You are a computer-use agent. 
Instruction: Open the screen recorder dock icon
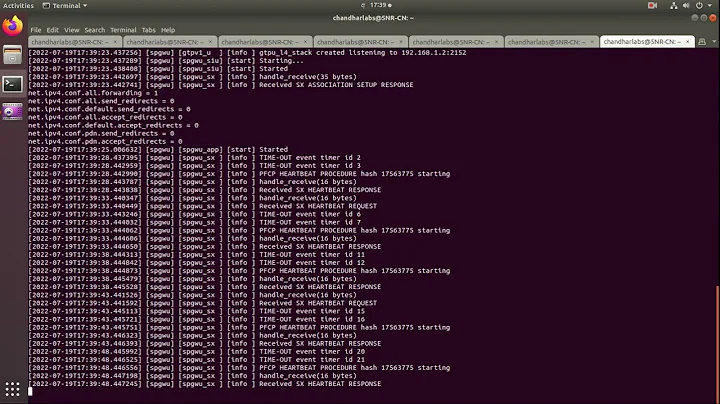pos(12,112)
